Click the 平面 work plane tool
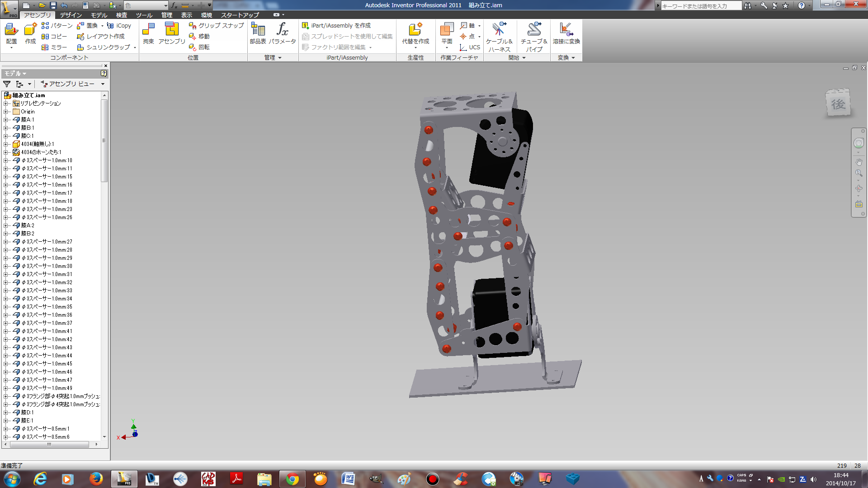Viewport: 868px width, 488px height. pos(447,30)
